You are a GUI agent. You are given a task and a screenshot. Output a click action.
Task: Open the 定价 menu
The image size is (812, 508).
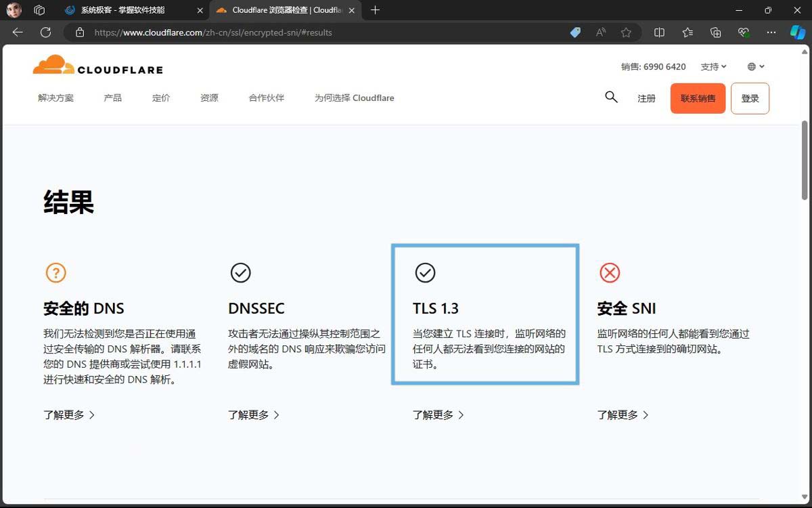161,98
